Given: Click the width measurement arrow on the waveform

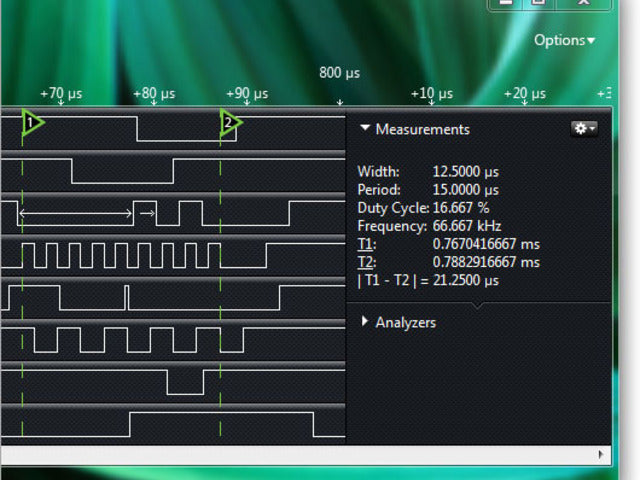Looking at the screenshot, I should [x=75, y=212].
